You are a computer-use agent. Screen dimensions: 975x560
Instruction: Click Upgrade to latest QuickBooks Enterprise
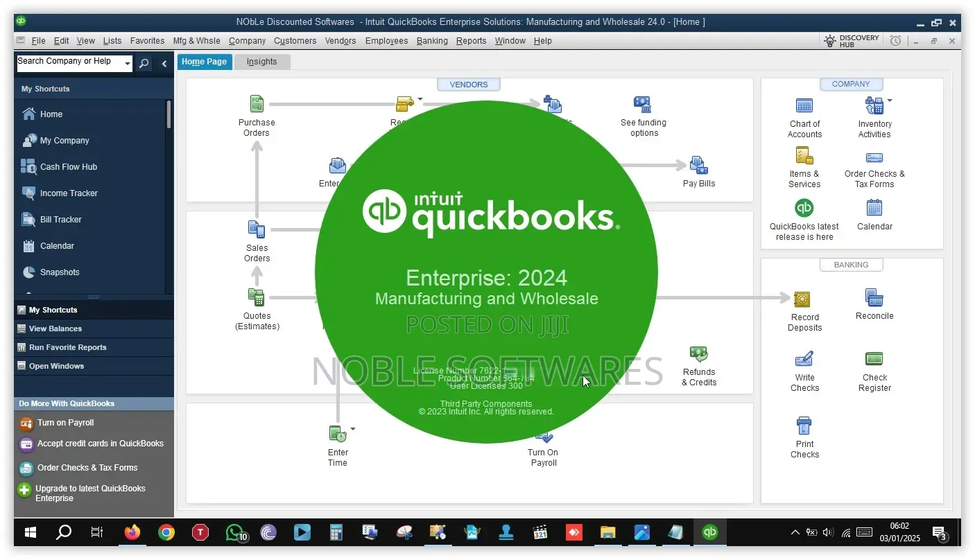click(x=90, y=493)
